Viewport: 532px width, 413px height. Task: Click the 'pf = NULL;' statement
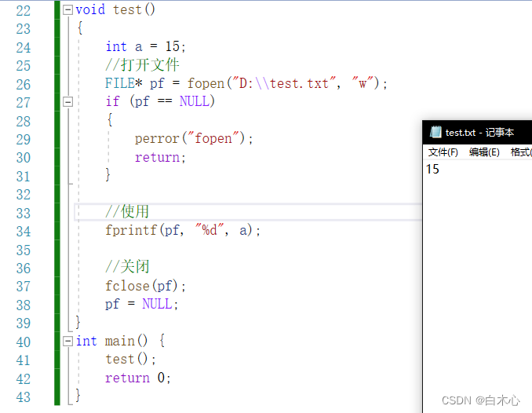[141, 304]
